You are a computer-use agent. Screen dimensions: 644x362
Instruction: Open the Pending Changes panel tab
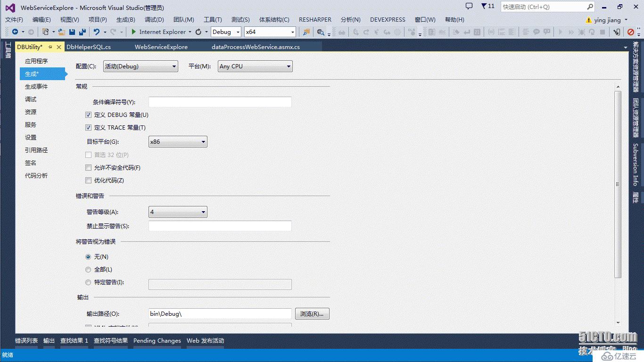point(157,340)
